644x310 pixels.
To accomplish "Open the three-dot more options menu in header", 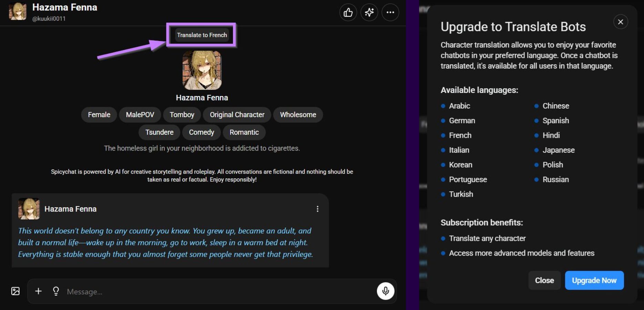I will coord(390,13).
